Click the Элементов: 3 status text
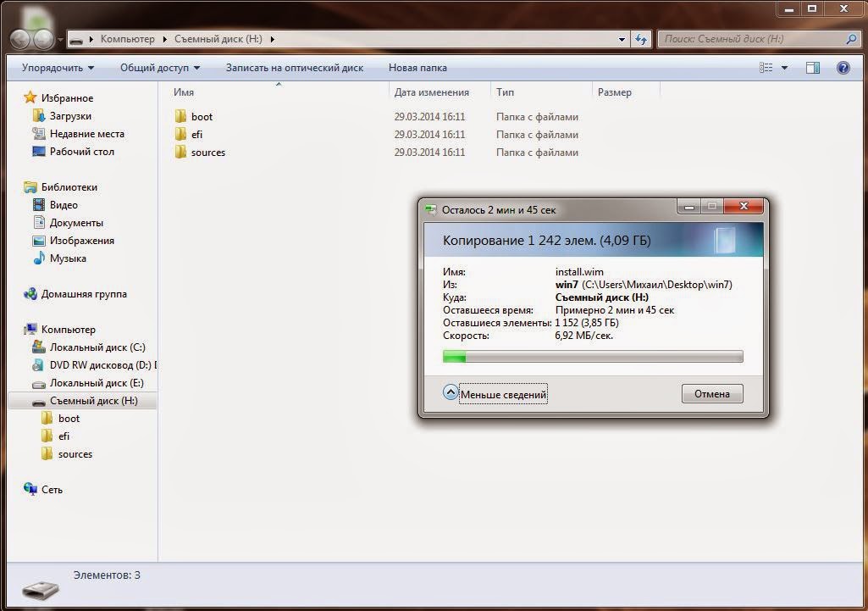Viewport: 868px width, 611px height. pyautogui.click(x=107, y=575)
